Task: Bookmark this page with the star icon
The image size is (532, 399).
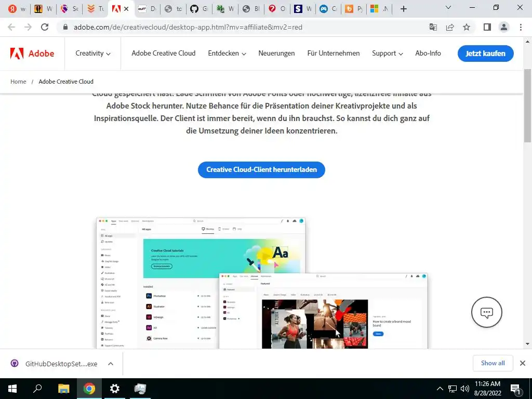Action: point(467,27)
